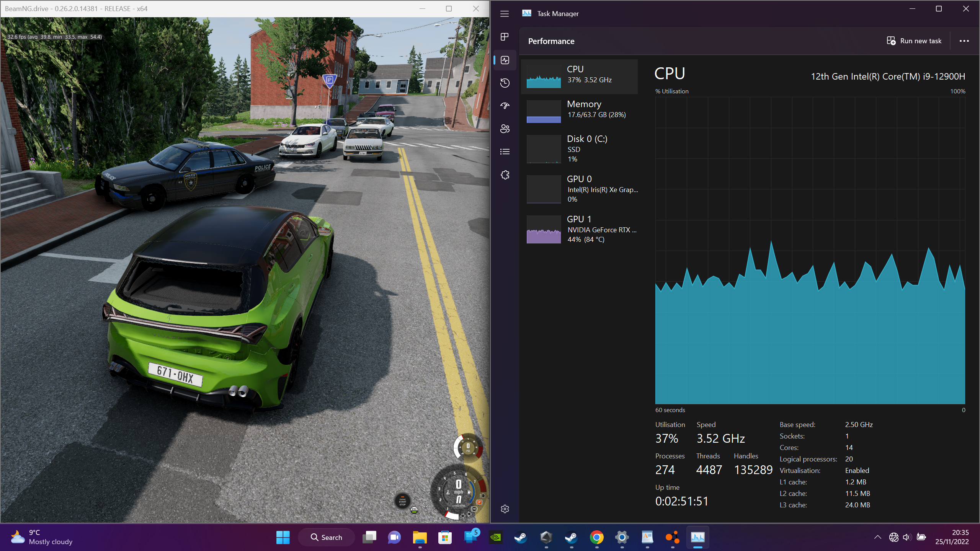
Task: Click the Utilisation value 37%
Action: [666, 439]
